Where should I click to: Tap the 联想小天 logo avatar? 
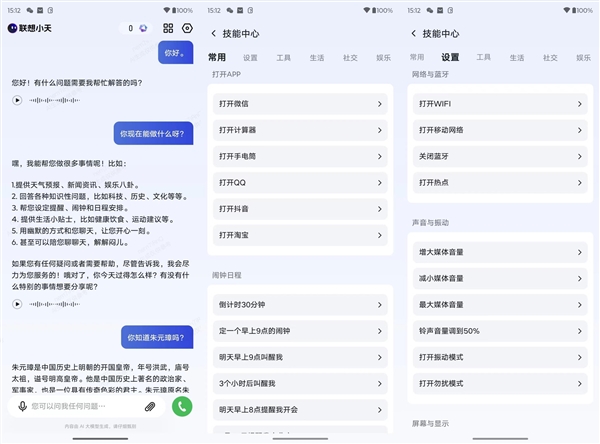(13, 29)
